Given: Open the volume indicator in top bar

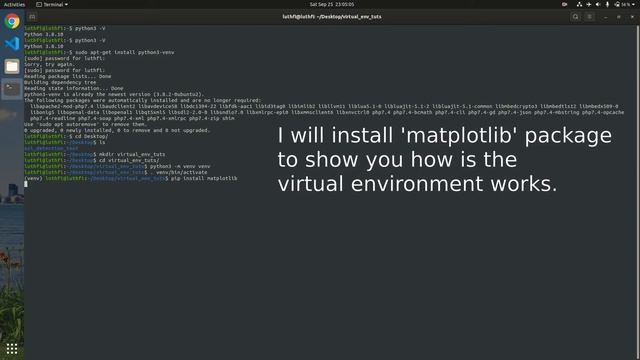Looking at the screenshot, I should [x=598, y=4].
